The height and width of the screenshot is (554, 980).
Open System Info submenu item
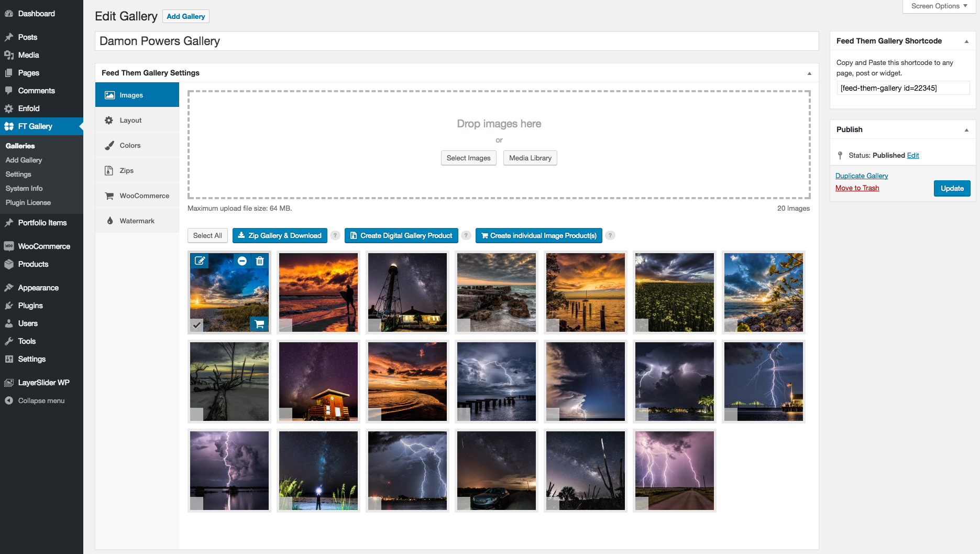click(x=24, y=188)
